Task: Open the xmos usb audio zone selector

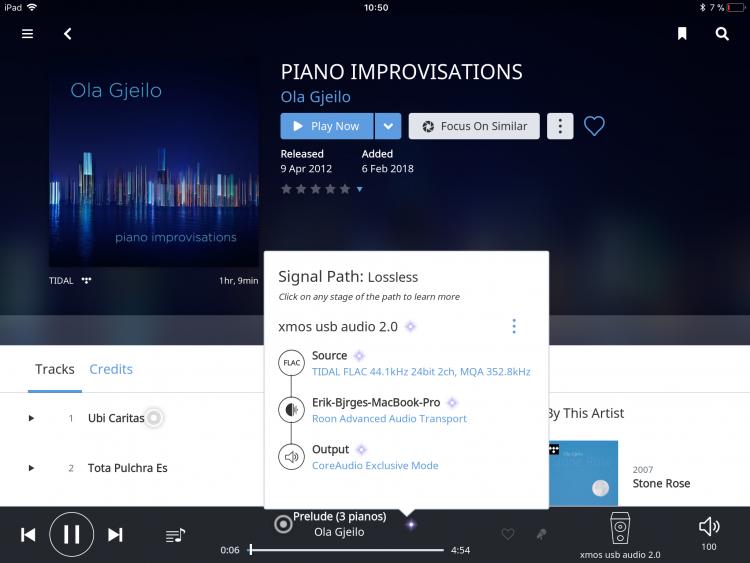Action: [x=620, y=535]
